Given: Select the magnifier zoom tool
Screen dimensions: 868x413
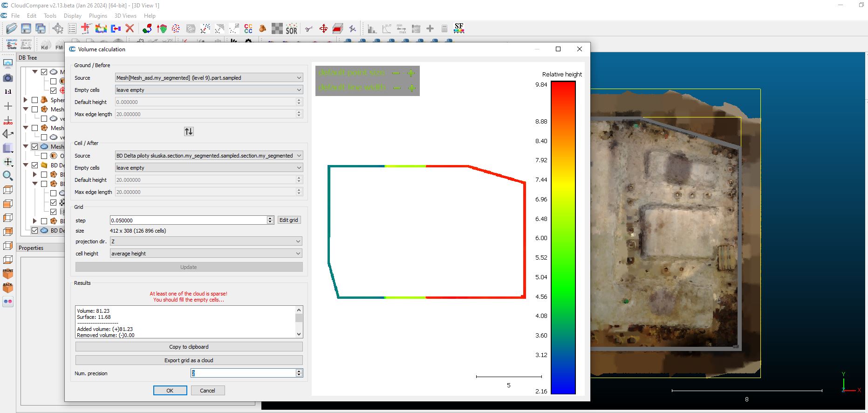Looking at the screenshot, I should (8, 176).
